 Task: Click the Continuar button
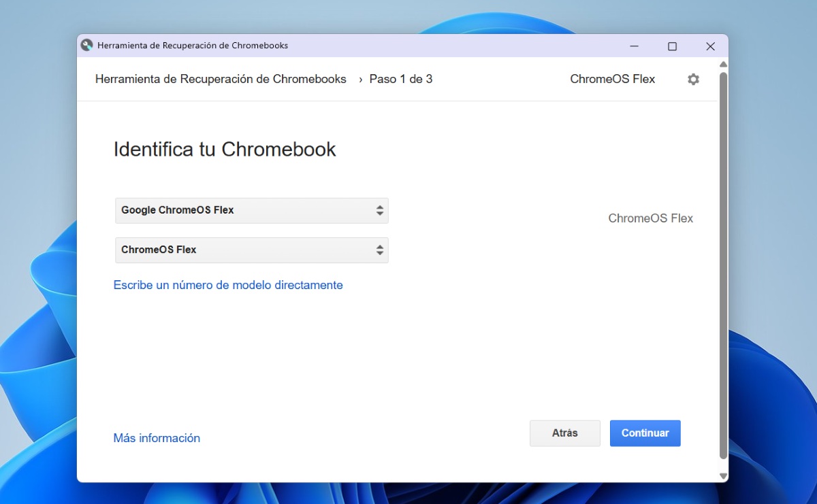(x=645, y=433)
